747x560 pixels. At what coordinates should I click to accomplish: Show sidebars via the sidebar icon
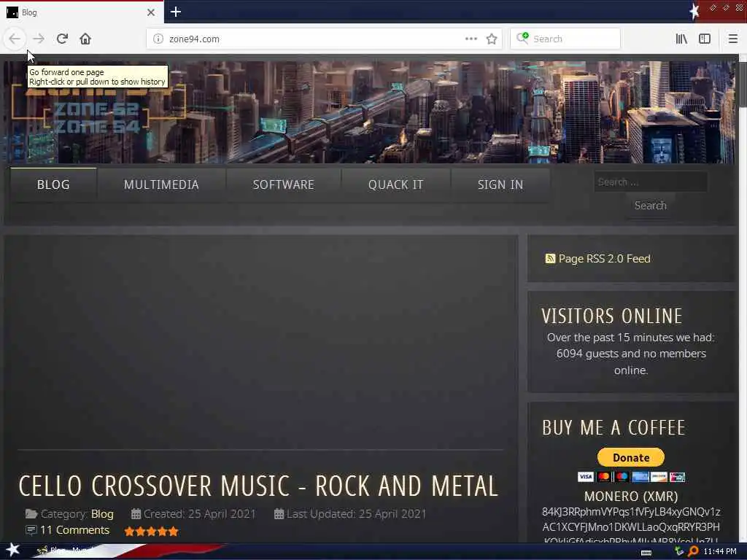pos(705,39)
